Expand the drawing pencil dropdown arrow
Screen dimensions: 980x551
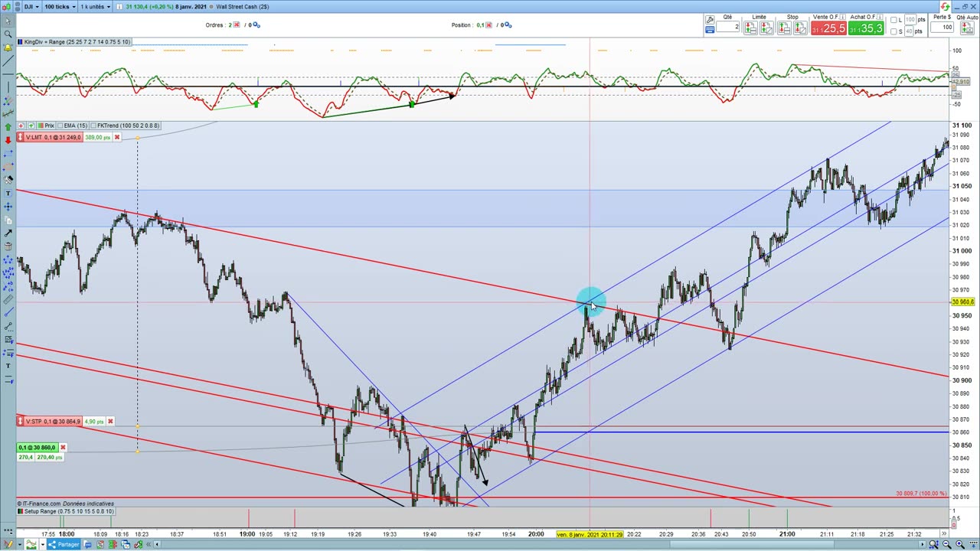coord(20,544)
